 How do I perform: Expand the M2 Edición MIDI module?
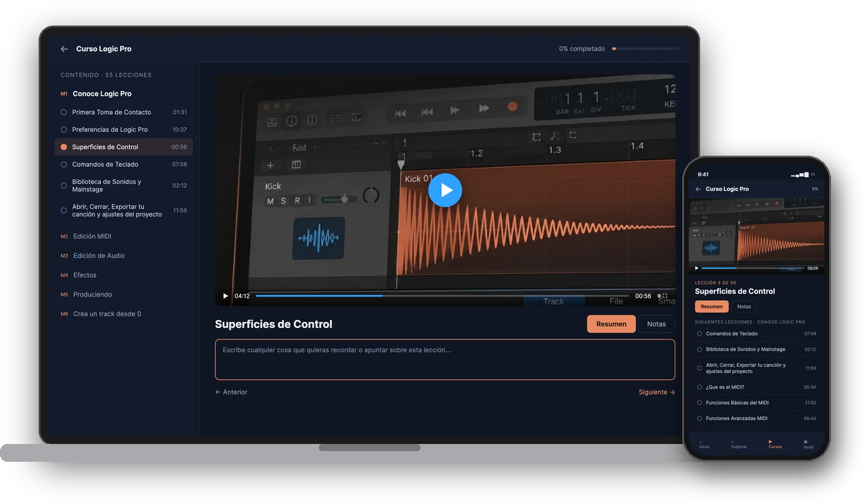point(86,237)
